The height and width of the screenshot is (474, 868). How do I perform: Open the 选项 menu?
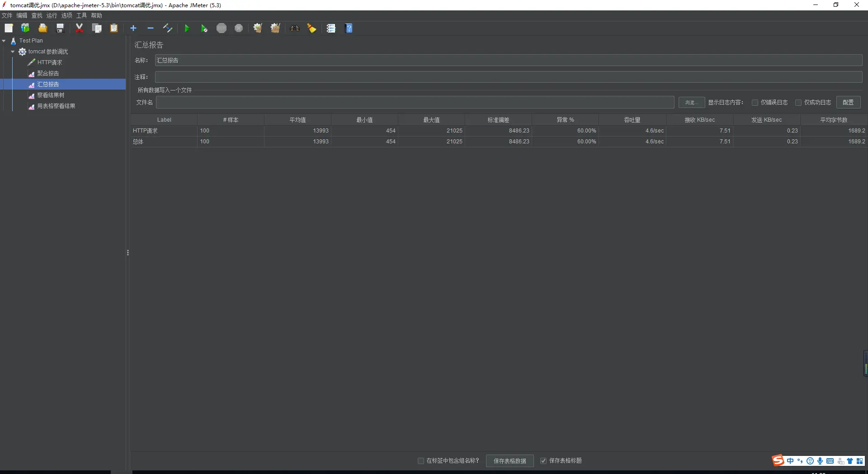(x=67, y=15)
